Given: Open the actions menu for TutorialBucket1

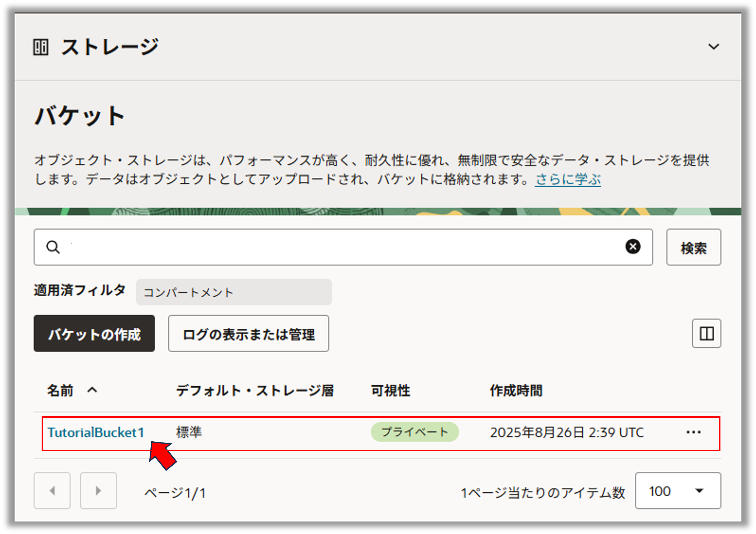Looking at the screenshot, I should tap(694, 433).
